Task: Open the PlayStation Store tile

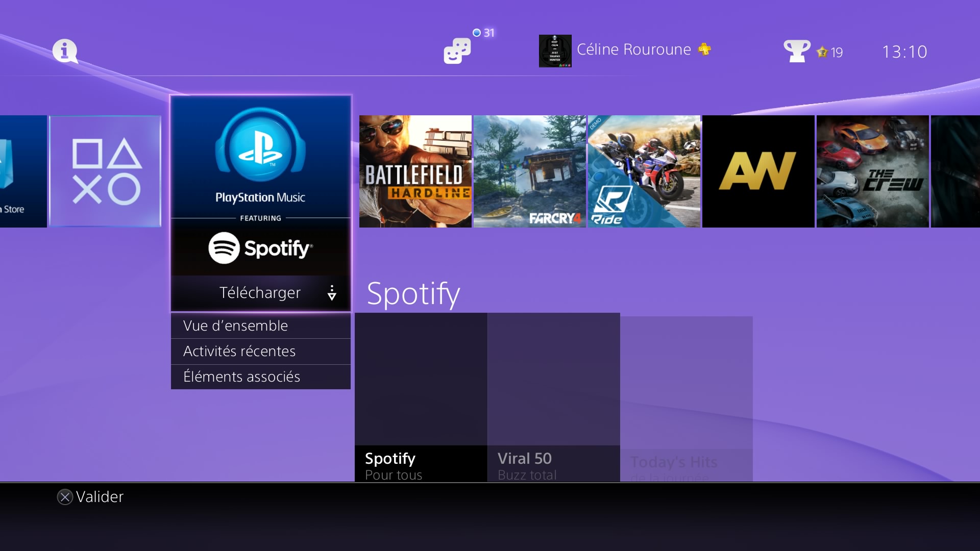Action: point(22,171)
